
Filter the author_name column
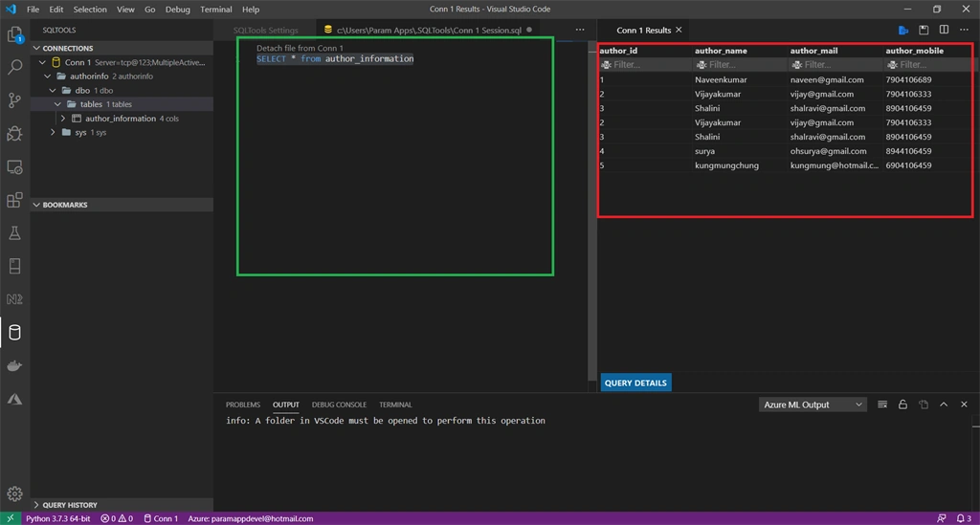(740, 65)
